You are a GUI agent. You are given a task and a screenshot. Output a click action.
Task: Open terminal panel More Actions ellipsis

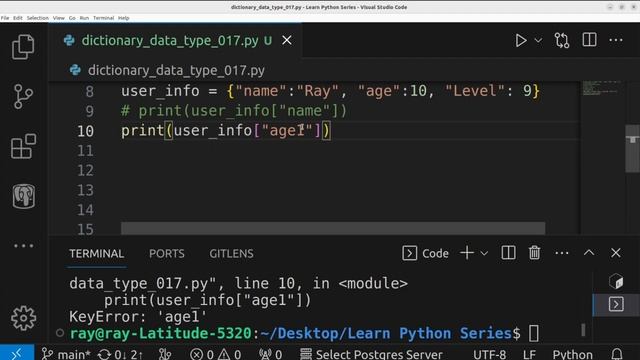(x=562, y=253)
